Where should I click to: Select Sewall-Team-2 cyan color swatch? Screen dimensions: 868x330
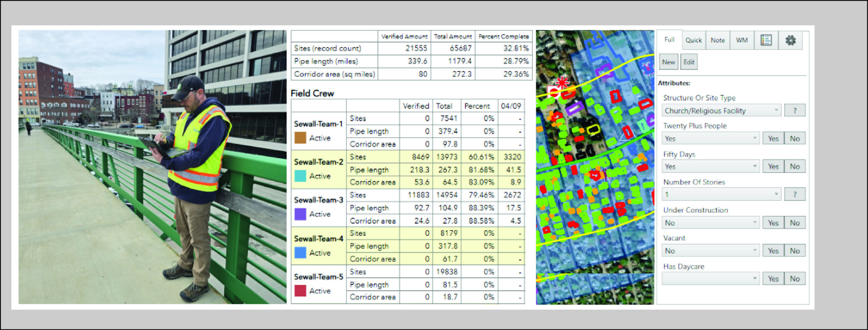point(300,176)
